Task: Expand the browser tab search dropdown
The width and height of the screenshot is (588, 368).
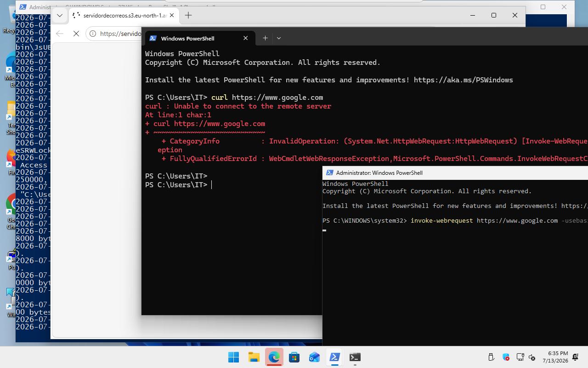Action: coord(59,15)
